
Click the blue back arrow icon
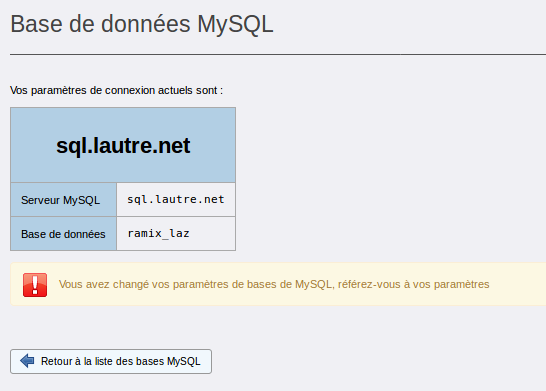[27, 361]
